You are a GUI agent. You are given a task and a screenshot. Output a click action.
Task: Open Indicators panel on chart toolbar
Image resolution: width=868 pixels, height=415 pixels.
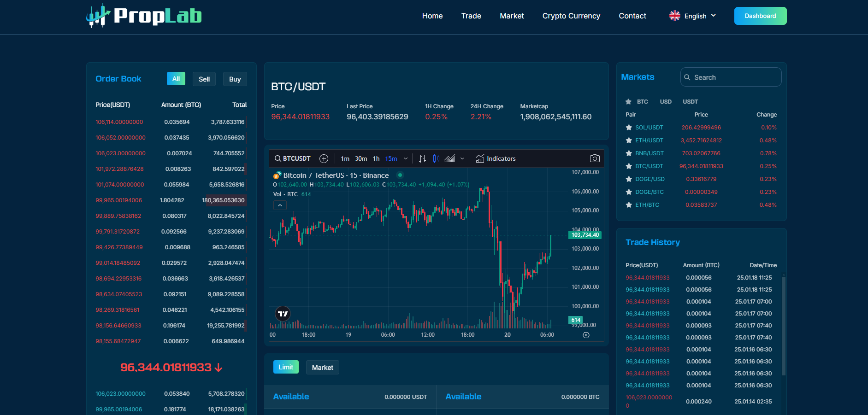click(x=496, y=158)
